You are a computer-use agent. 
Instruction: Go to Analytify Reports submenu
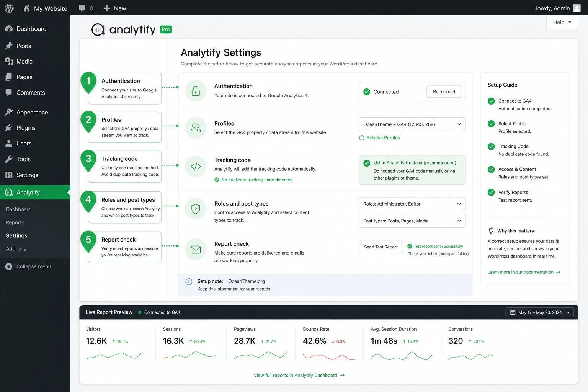point(15,222)
